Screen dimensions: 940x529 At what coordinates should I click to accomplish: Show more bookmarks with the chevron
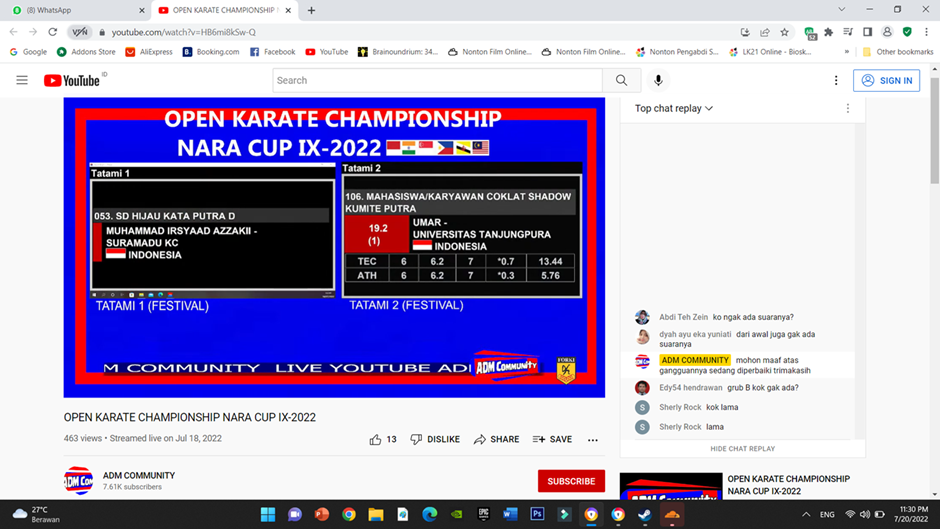point(846,52)
